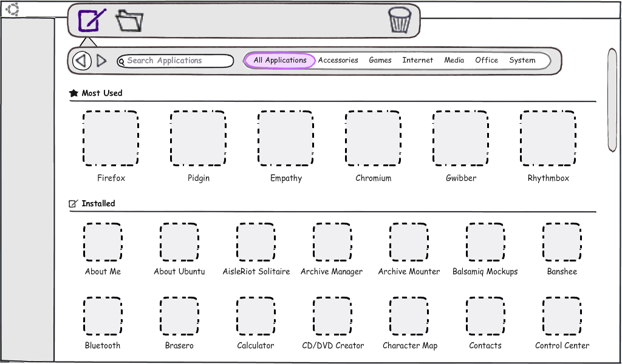Switch to the Internet category
Viewport: 622px width, 364px height.
point(418,60)
